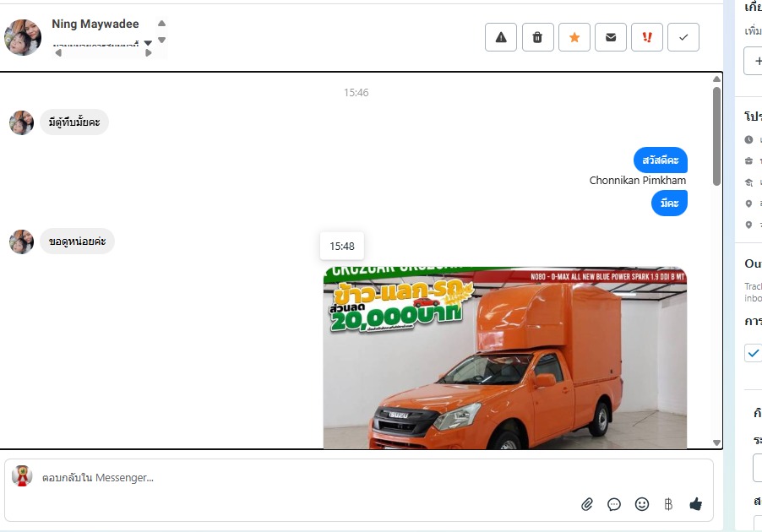The height and width of the screenshot is (532, 762).
Task: Open saved replies speech bubble icon
Action: [614, 504]
